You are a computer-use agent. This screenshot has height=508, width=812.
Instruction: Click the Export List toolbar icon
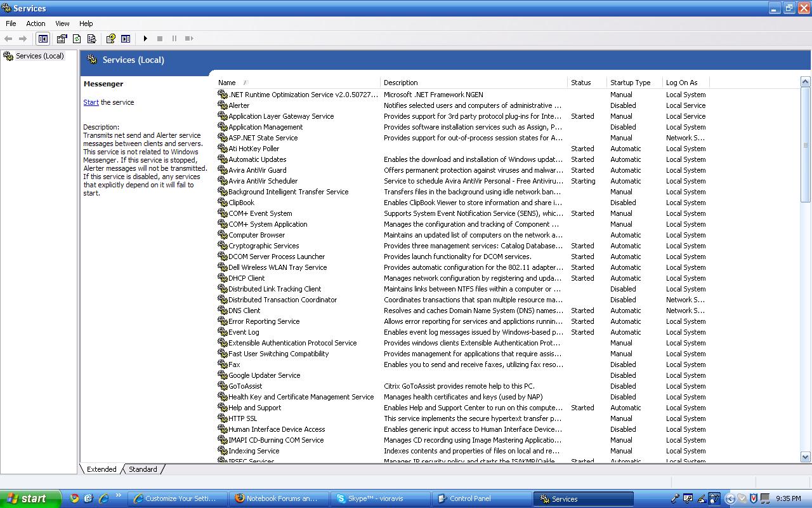point(92,39)
